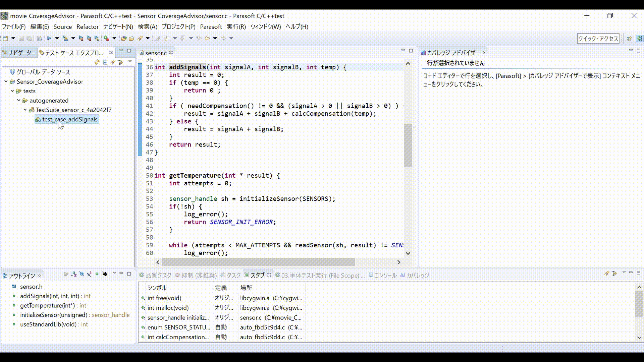
Task: Switch to 品質タスク tab
Action: coord(155,275)
